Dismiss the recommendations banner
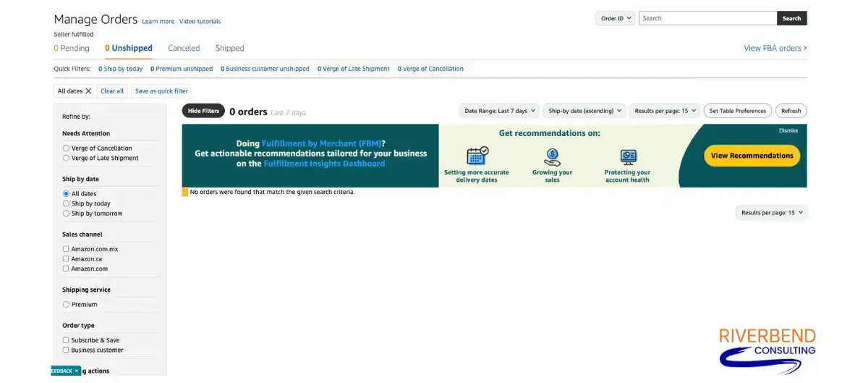Image resolution: width=868 pixels, height=383 pixels. pyautogui.click(x=788, y=131)
